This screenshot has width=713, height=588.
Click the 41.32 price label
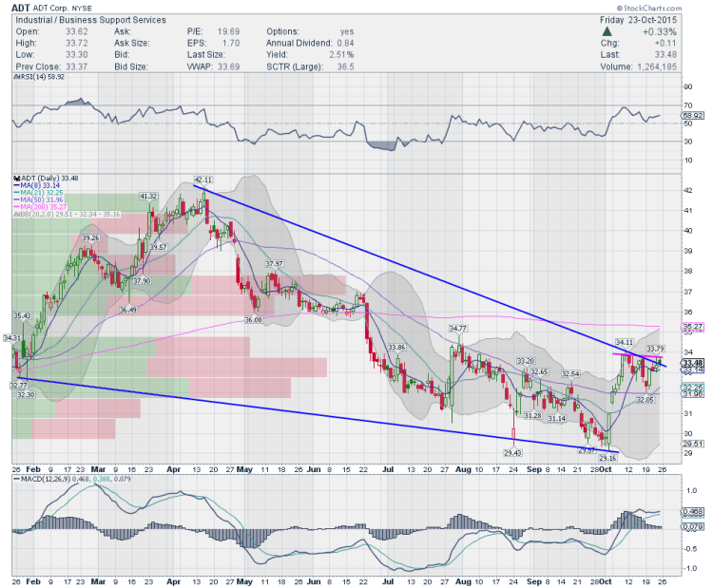pyautogui.click(x=148, y=197)
